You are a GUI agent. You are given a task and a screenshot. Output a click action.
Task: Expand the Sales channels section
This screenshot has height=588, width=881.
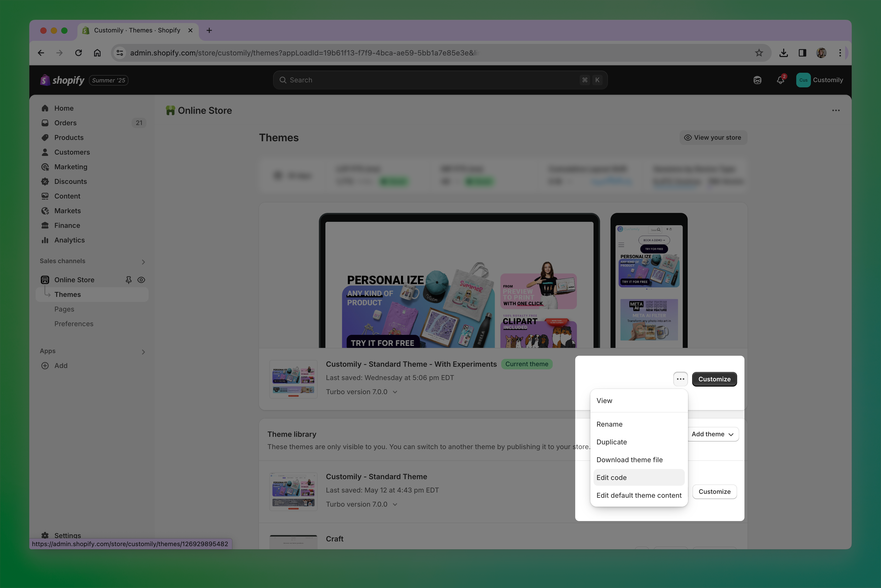coord(143,262)
